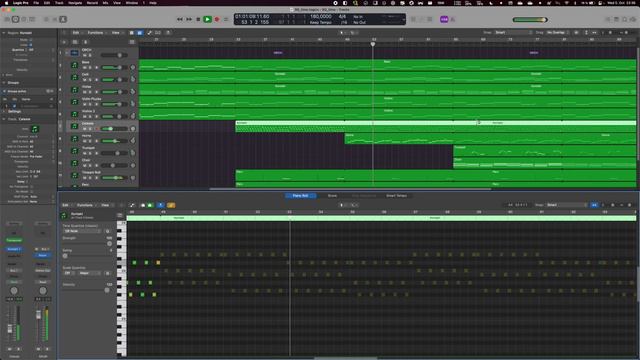Screen dimensions: 640x360
Task: Toggle the Inspector button in control bar
Action: [x=16, y=19]
